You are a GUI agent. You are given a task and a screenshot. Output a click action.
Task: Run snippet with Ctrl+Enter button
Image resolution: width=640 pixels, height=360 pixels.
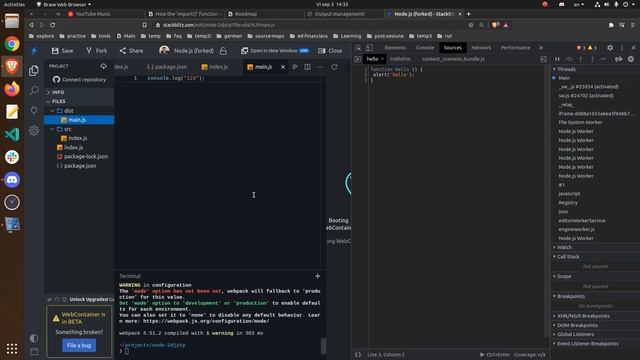click(495, 355)
